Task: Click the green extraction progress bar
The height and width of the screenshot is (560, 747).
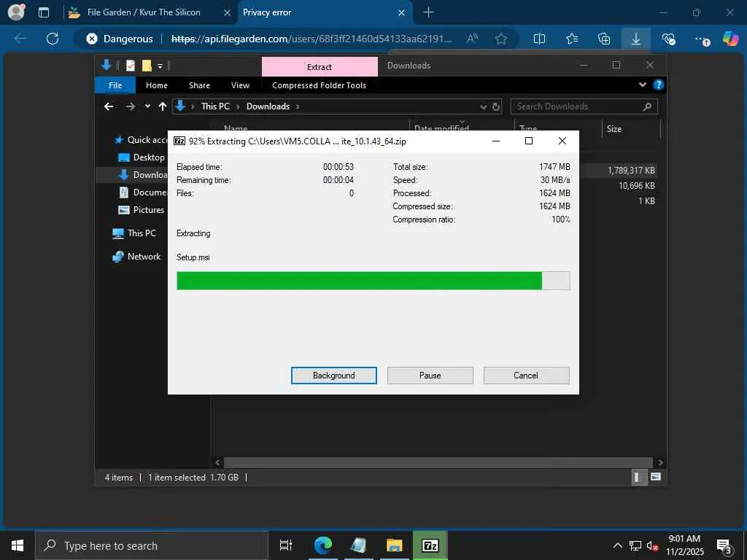Action: [x=373, y=281]
